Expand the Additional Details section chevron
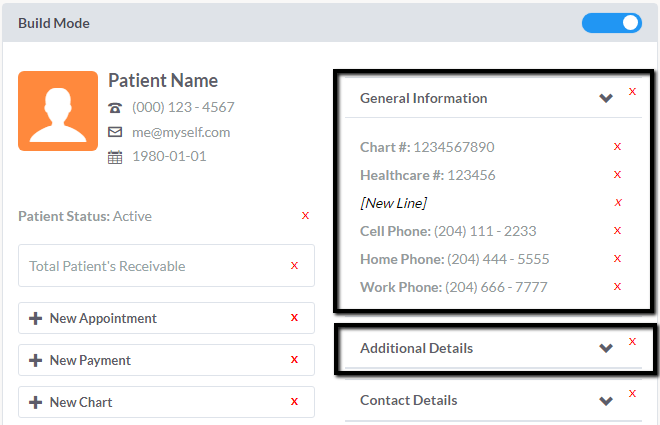This screenshot has height=425, width=660. [x=606, y=348]
